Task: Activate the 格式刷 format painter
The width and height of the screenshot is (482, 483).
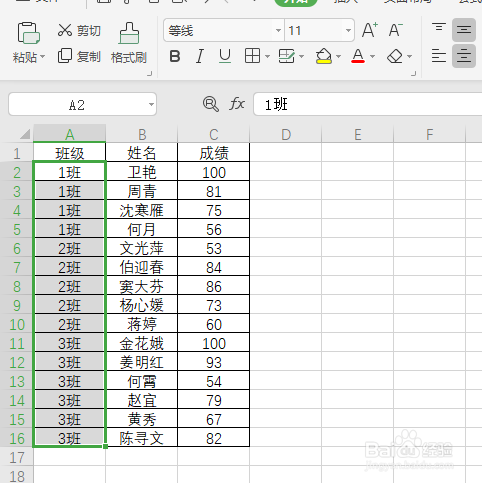Action: click(x=129, y=43)
